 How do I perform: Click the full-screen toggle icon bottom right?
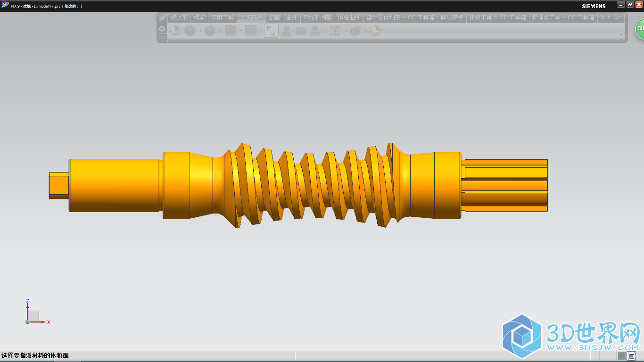click(632, 356)
